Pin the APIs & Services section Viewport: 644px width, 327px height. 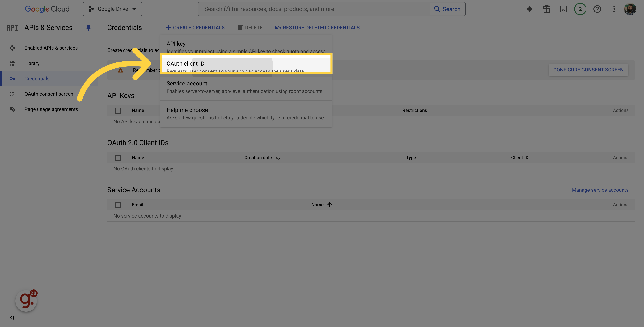click(89, 27)
